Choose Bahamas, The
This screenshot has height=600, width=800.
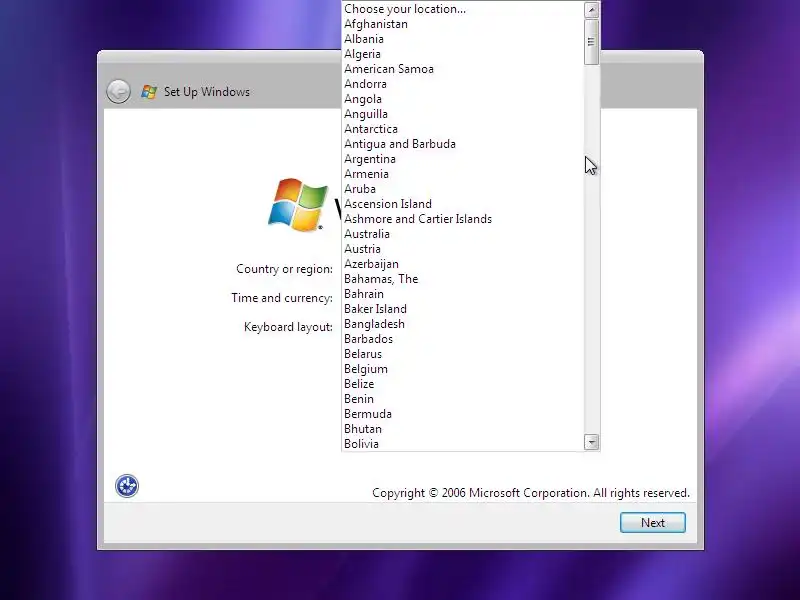pos(463,279)
